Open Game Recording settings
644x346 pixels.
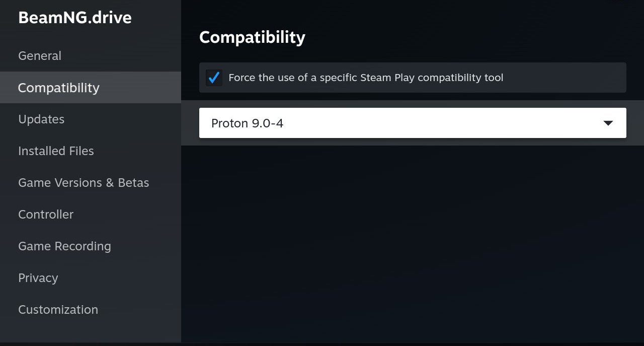click(x=64, y=246)
